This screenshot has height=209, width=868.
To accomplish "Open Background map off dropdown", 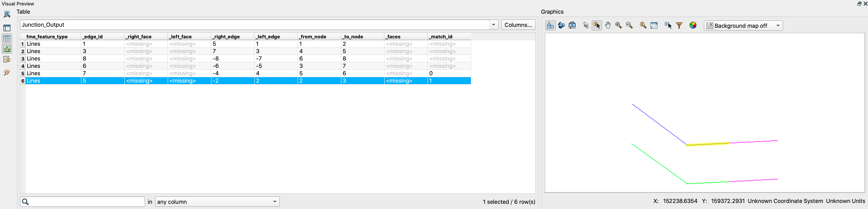I will click(x=743, y=26).
